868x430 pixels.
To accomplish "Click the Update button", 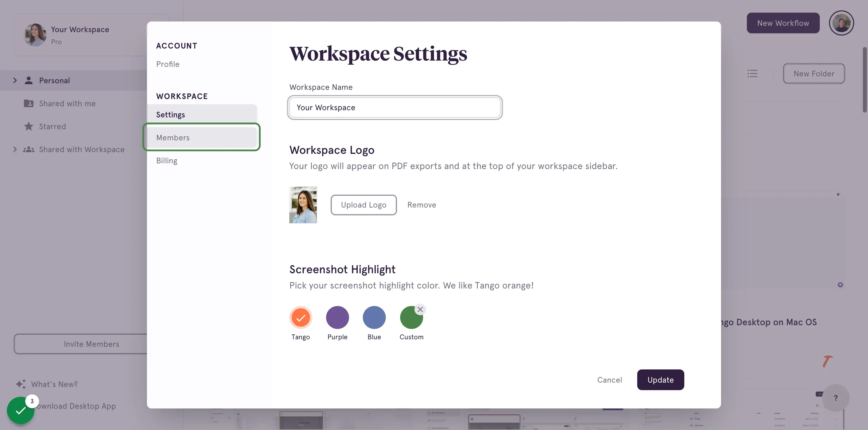I will (x=660, y=380).
